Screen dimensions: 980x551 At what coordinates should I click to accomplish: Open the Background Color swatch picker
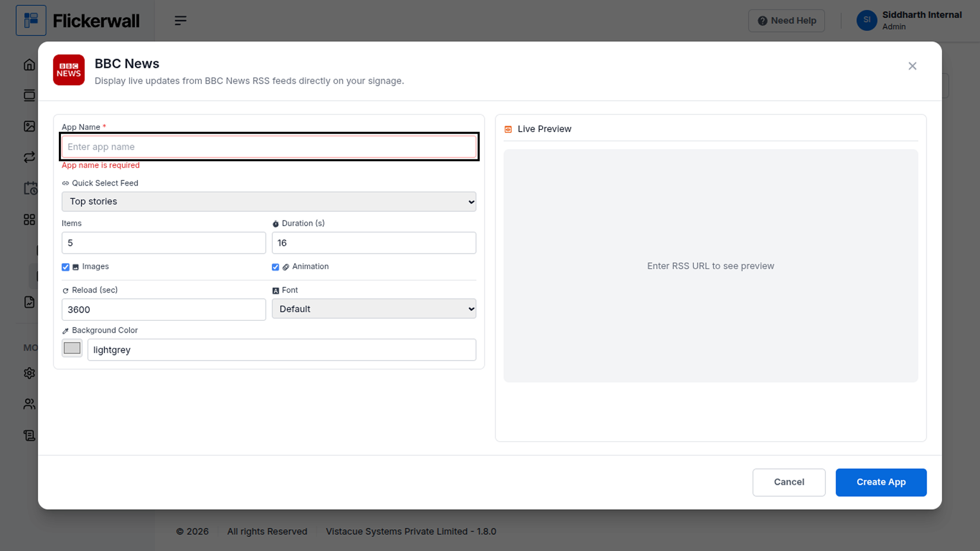72,348
